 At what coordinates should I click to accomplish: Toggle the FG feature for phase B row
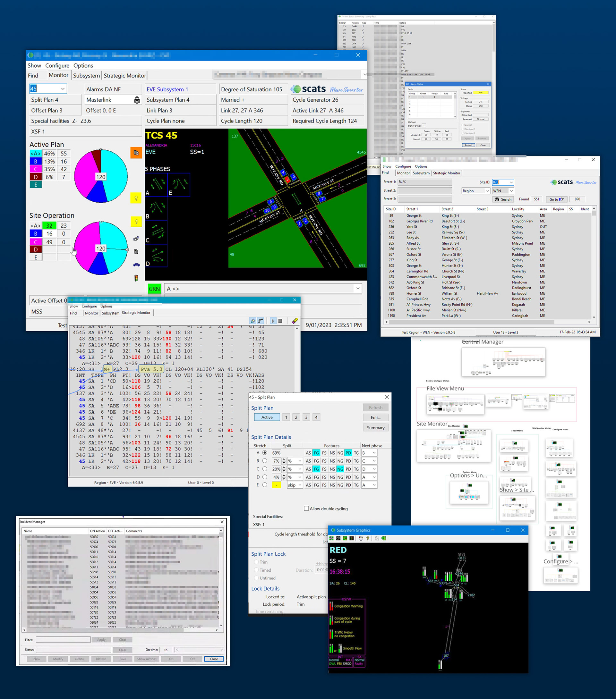(x=316, y=461)
